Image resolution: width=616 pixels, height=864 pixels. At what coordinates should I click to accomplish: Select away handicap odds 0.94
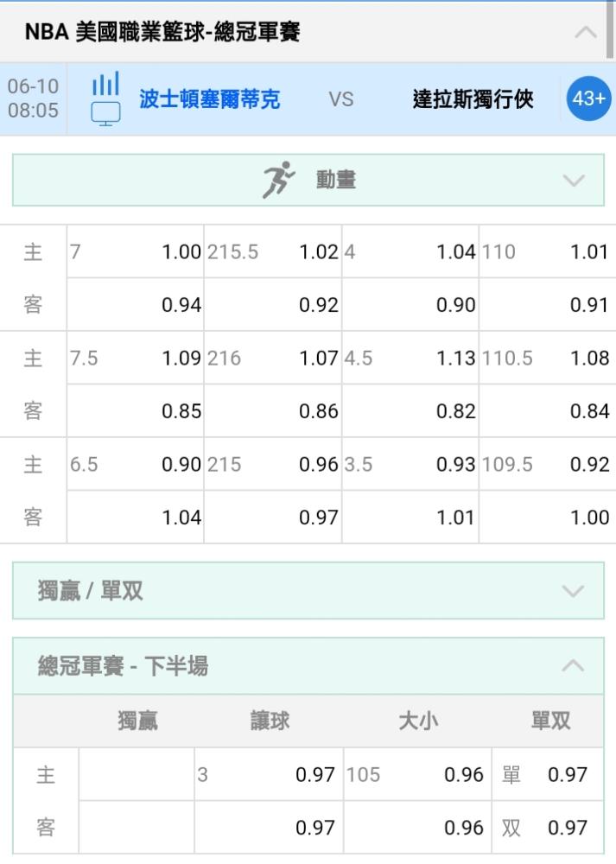(136, 305)
